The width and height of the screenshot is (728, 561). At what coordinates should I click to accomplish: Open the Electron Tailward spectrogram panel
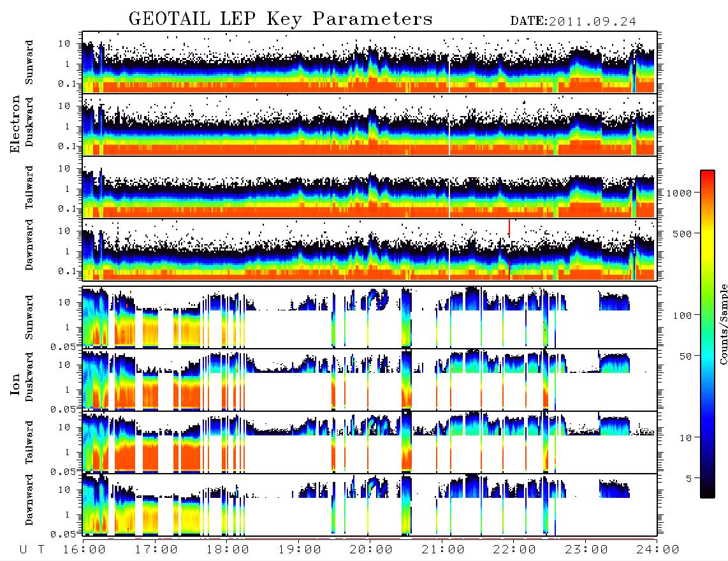pyautogui.click(x=370, y=187)
